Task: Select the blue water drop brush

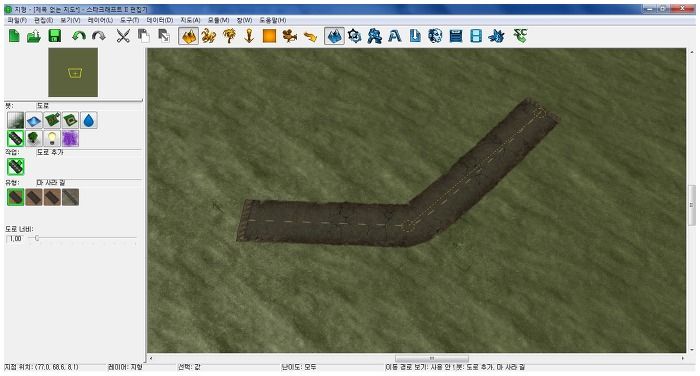Action: 89,121
